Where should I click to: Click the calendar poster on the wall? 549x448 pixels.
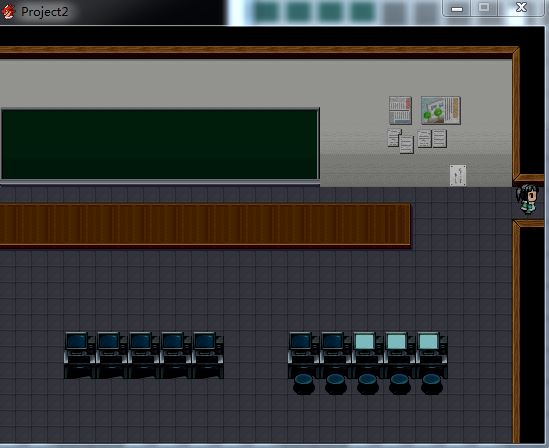click(400, 111)
